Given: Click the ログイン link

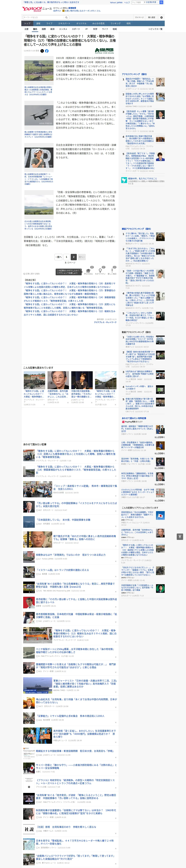Looking at the screenshot, I should click(57, 11).
